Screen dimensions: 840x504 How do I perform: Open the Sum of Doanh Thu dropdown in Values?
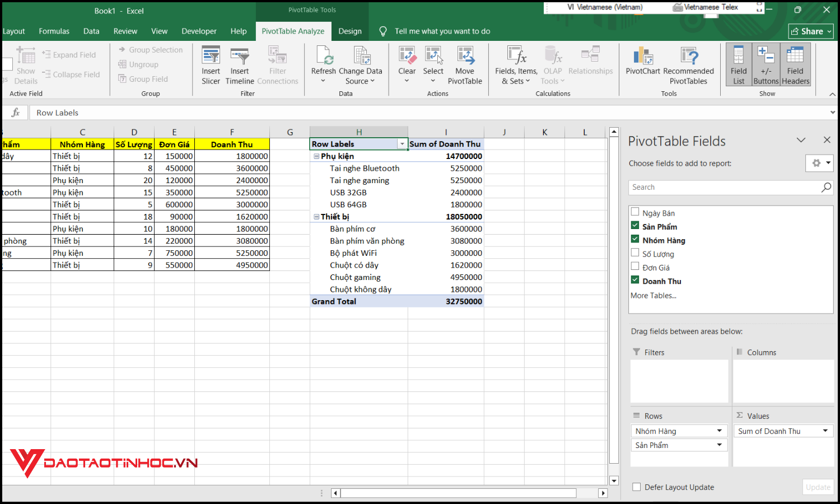click(825, 431)
